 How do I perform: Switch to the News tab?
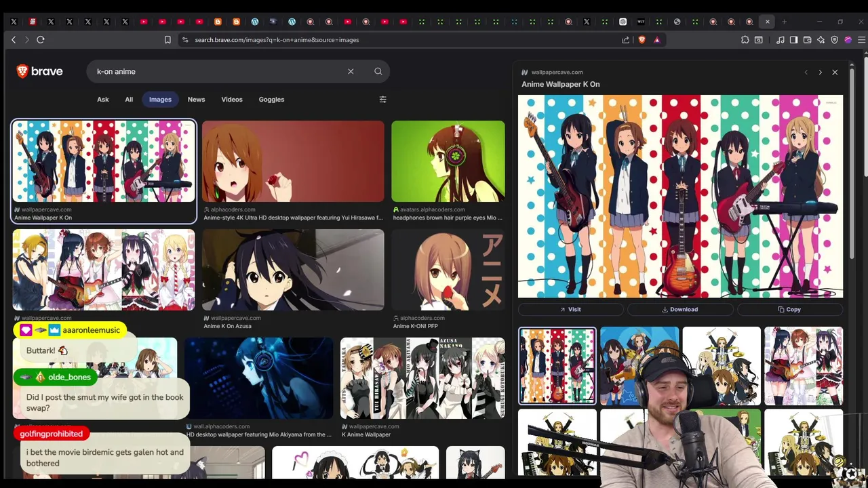click(196, 99)
